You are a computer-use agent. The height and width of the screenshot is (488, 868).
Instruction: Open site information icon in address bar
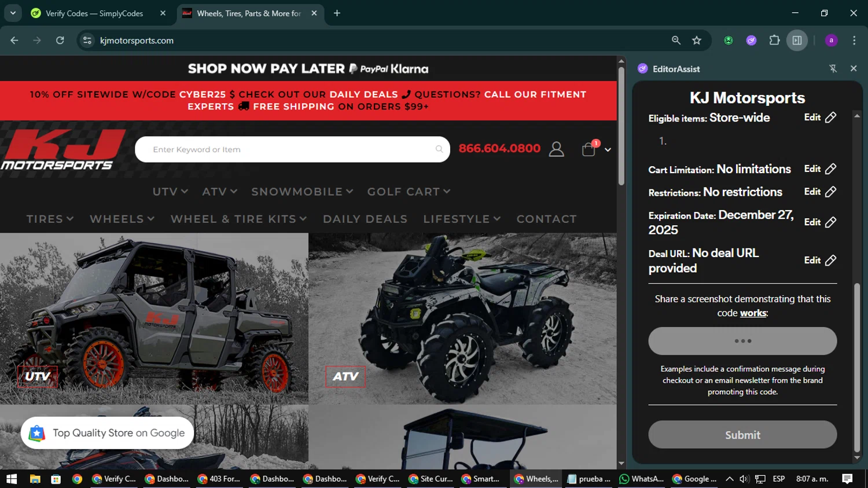point(87,41)
